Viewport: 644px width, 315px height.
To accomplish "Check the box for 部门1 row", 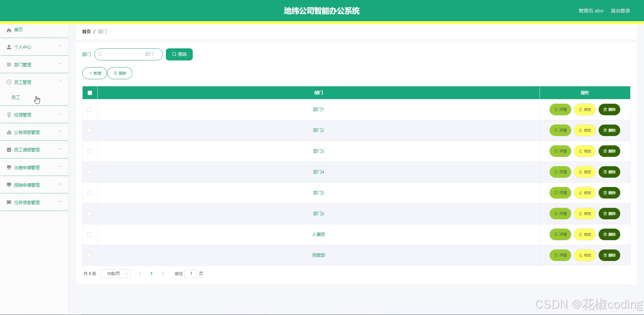I will point(89,109).
